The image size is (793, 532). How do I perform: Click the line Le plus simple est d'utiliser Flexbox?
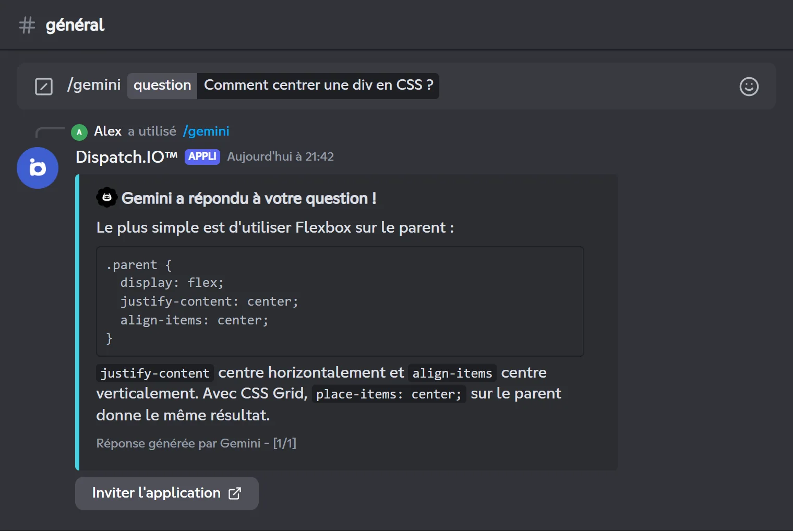pyautogui.click(x=275, y=228)
